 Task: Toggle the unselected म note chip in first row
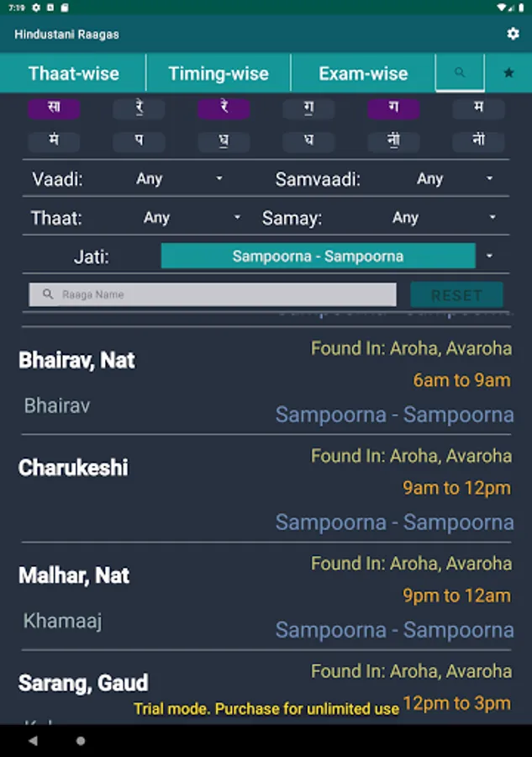[x=478, y=108]
